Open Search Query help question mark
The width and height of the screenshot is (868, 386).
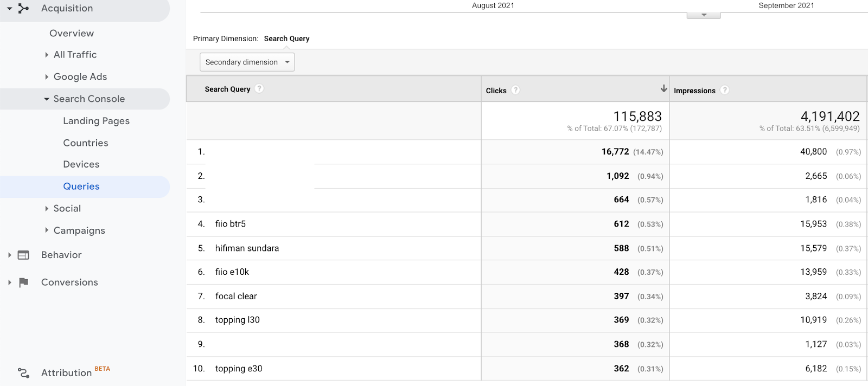tap(259, 88)
